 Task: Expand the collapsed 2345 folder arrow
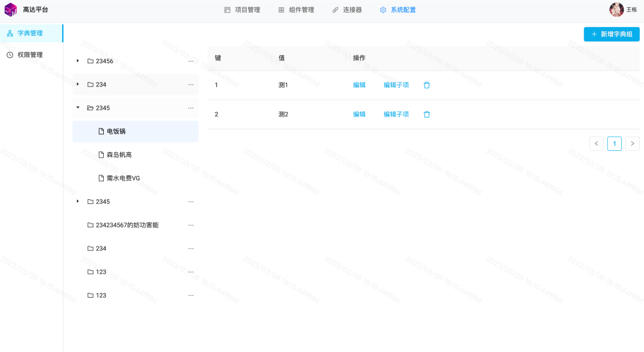78,201
